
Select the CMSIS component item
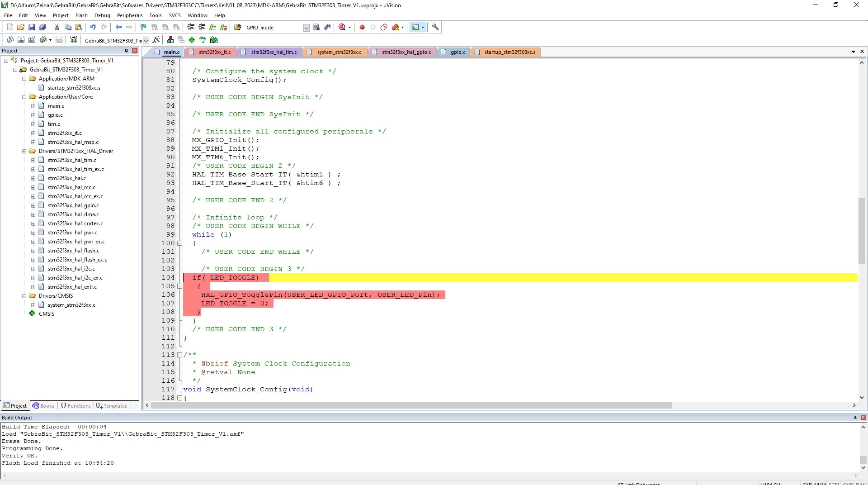(46, 314)
